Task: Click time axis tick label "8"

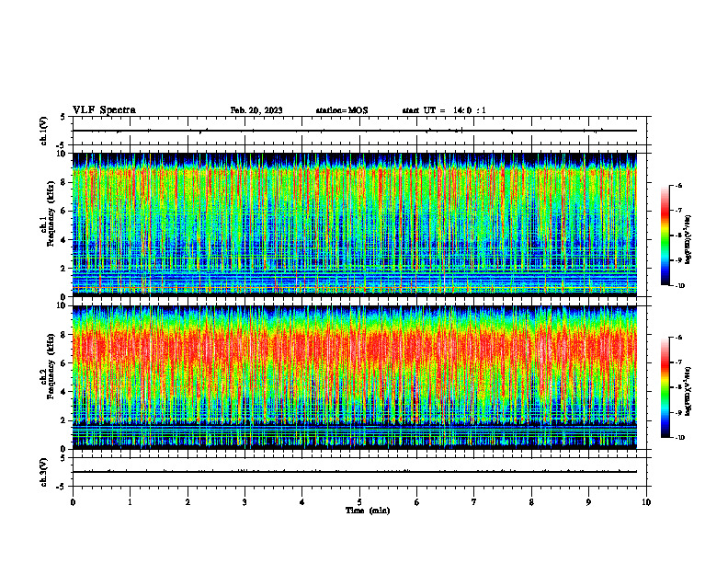Action: pos(531,502)
